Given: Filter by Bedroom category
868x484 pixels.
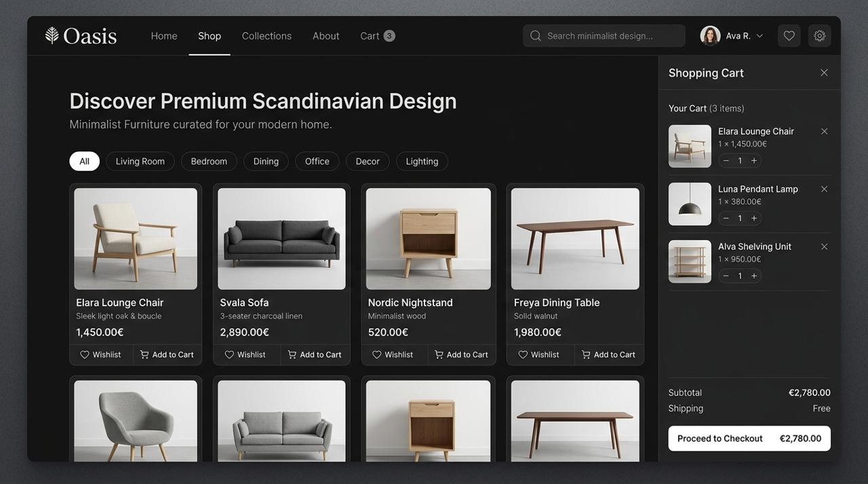Looking at the screenshot, I should (209, 161).
